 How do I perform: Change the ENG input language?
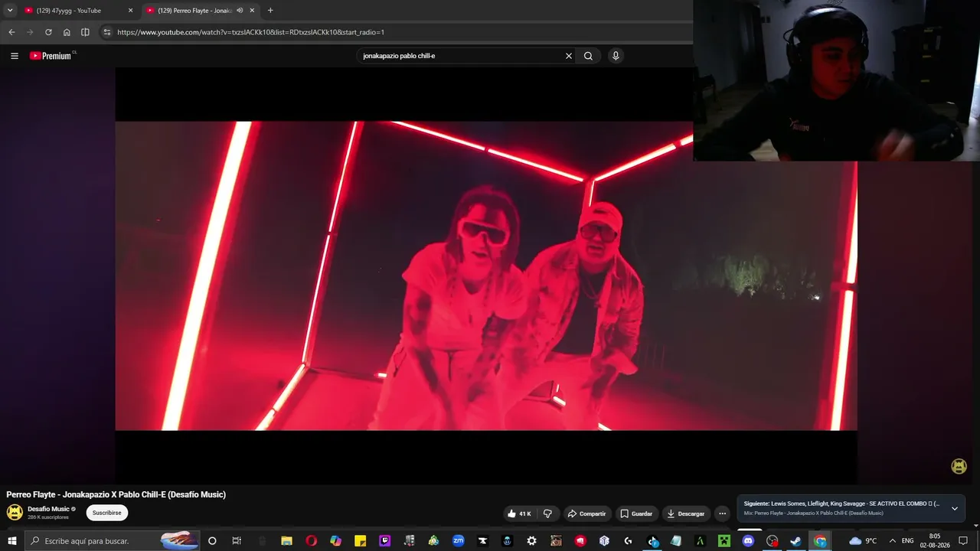[907, 541]
